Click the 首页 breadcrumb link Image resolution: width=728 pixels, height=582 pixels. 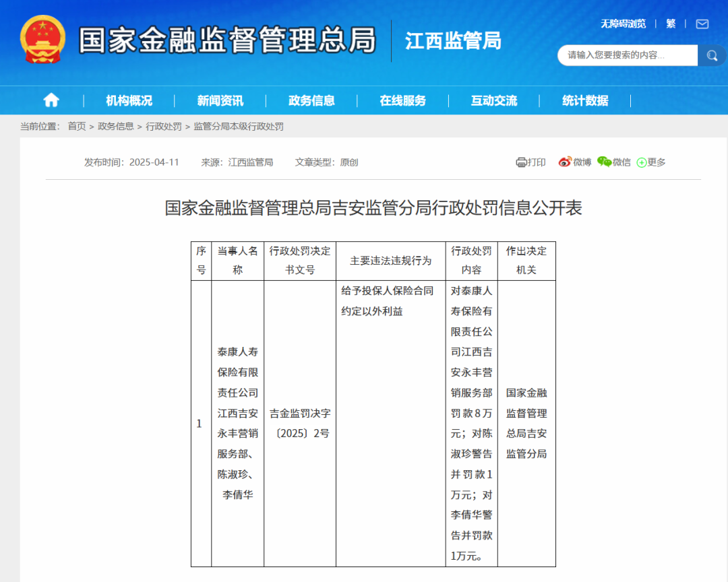point(77,126)
